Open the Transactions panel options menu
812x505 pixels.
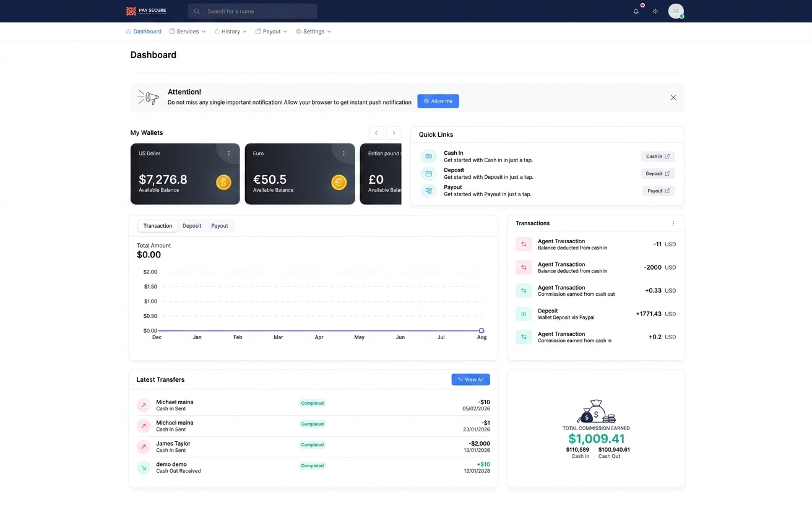(673, 223)
